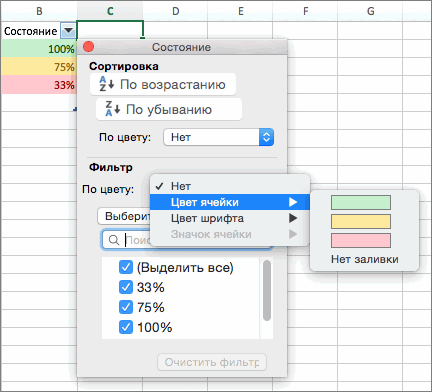The image size is (432, 392).
Task: Pick the green cell color swatch
Action: (361, 202)
